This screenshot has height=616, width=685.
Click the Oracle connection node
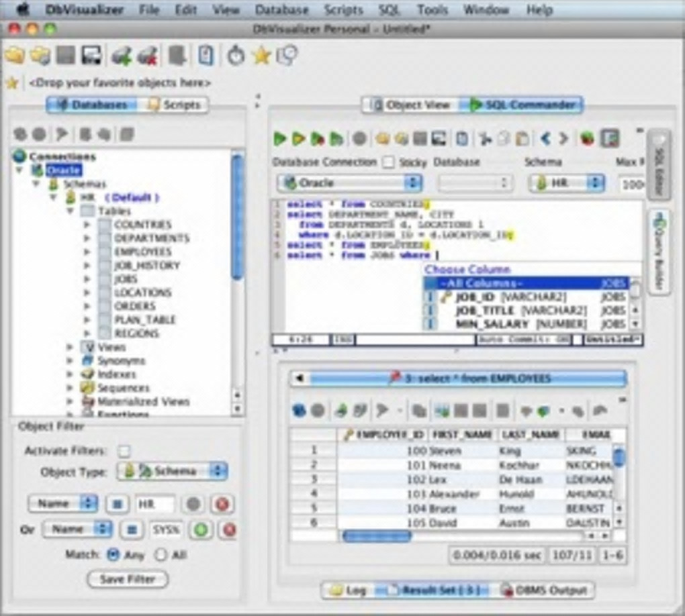pos(64,170)
